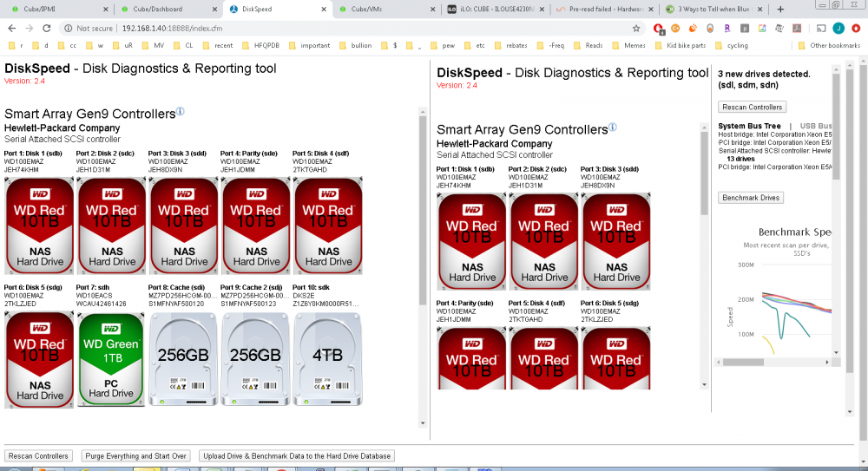Open the rebates bookmarks folder
Viewport: 868px width, 471px height.
click(x=511, y=45)
